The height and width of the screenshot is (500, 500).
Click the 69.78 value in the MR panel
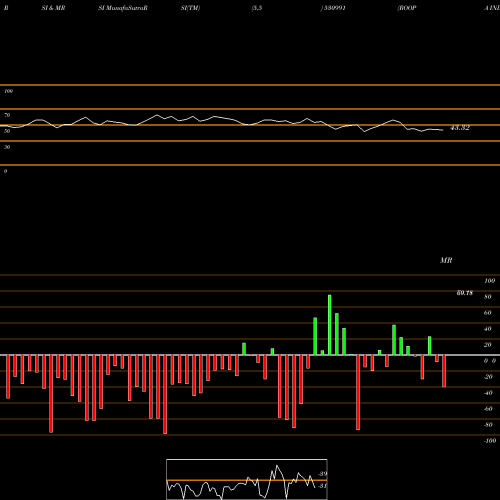[465, 293]
